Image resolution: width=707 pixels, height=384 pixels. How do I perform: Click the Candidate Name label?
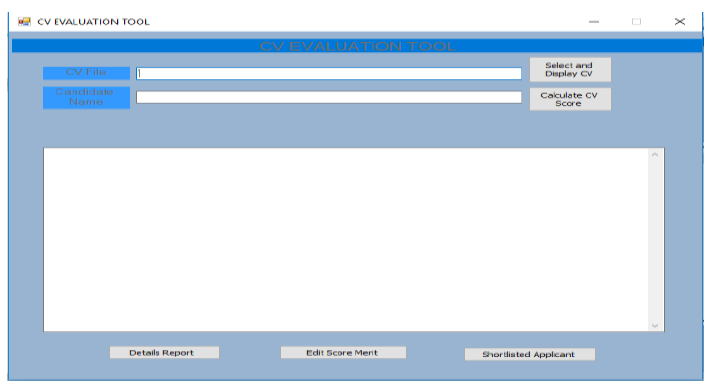[x=86, y=97]
